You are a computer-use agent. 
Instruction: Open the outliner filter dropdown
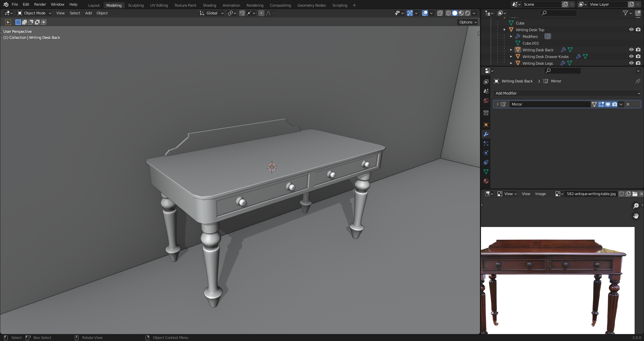[x=627, y=13]
